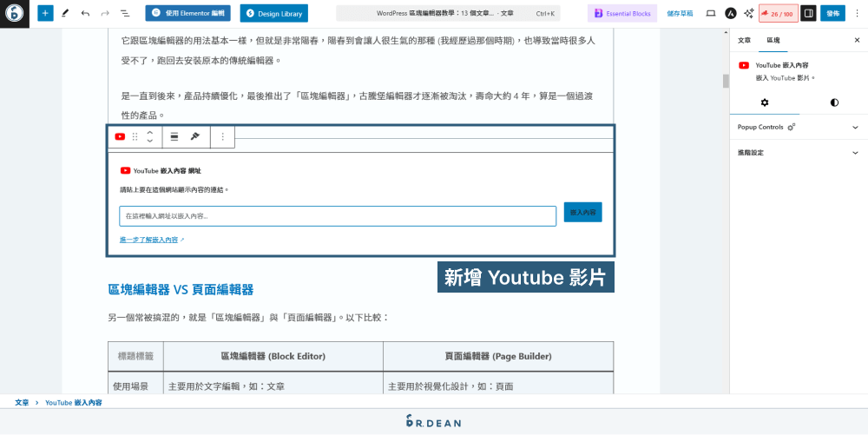Open the 26 / 100 SEO score
Image resolution: width=868 pixels, height=435 pixels.
tap(779, 13)
